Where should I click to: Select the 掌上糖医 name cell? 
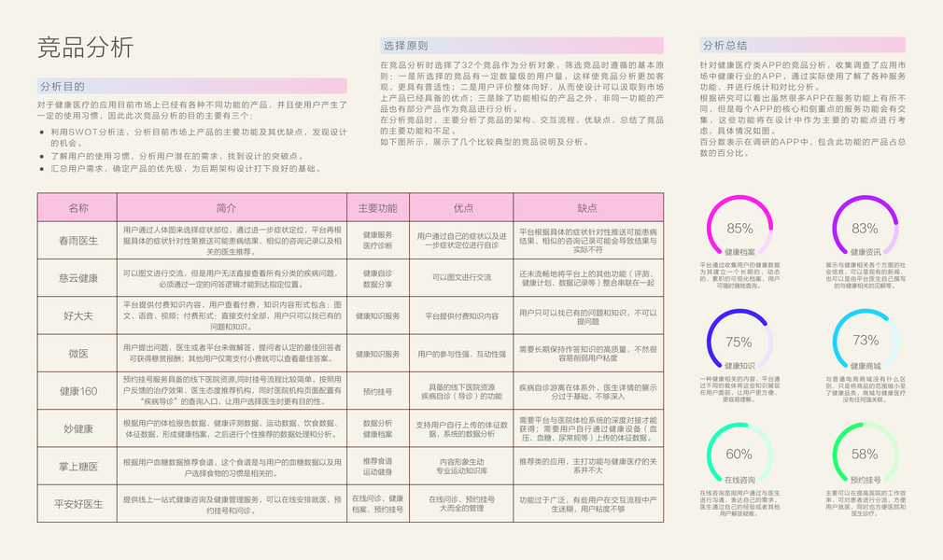[x=77, y=466]
